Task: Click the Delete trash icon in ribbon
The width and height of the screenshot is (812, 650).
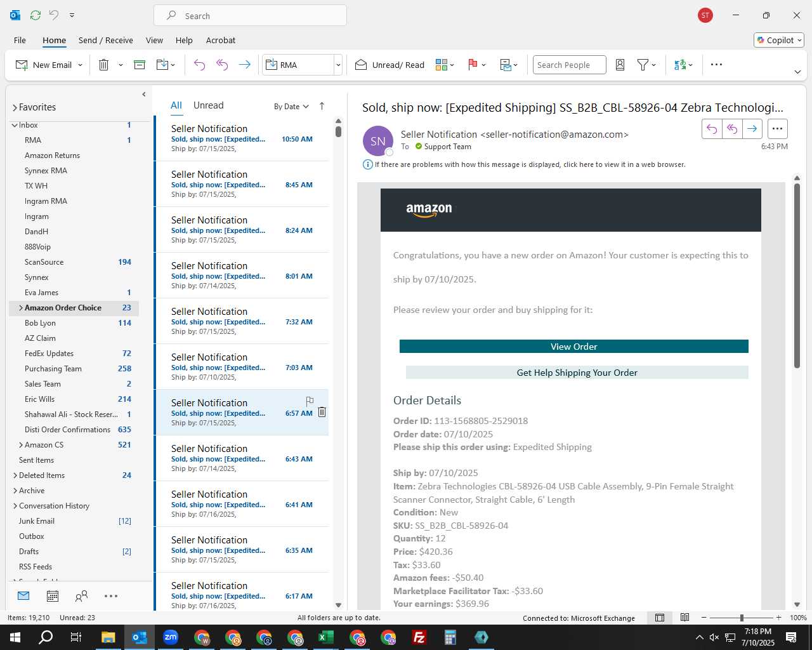Action: coord(104,65)
